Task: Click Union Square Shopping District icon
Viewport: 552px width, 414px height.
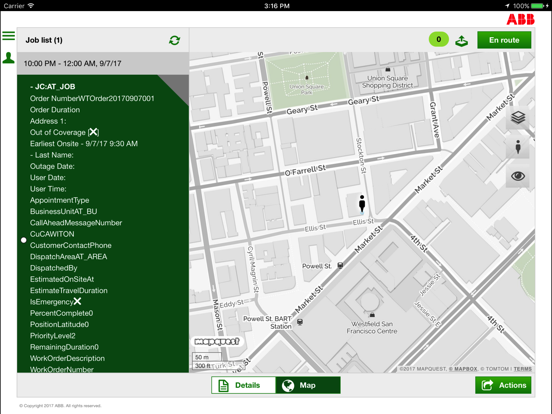Action: coord(388,70)
